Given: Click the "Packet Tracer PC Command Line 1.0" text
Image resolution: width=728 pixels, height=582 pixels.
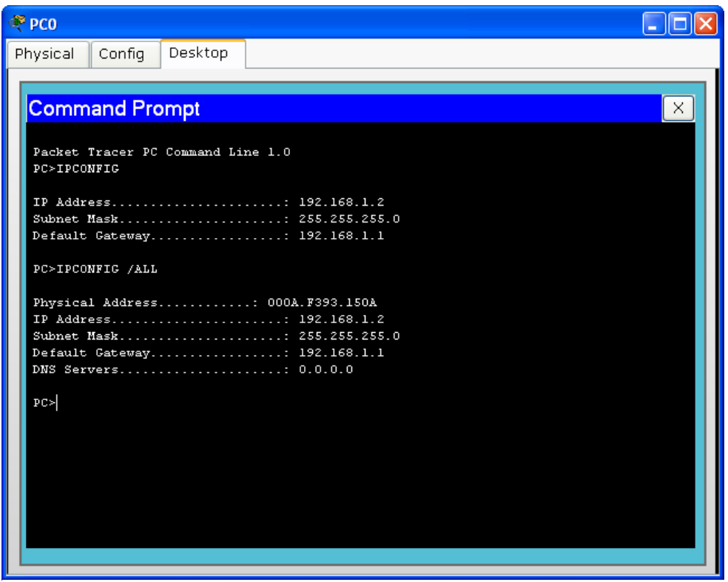Looking at the screenshot, I should (x=161, y=152).
